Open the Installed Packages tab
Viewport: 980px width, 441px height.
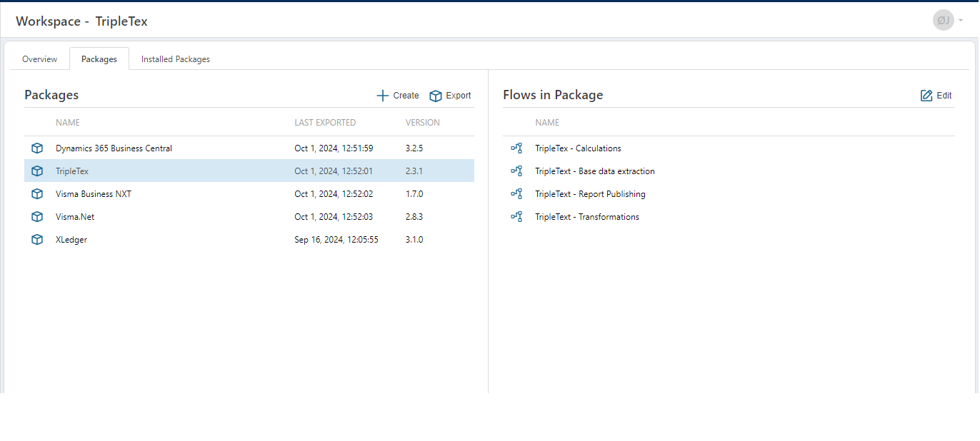coord(176,59)
